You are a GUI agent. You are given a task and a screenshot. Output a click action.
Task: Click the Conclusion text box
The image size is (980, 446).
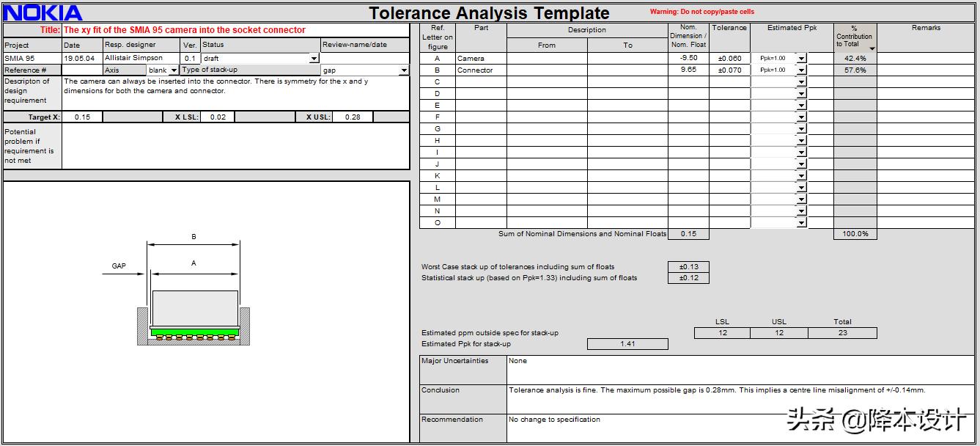(x=740, y=398)
